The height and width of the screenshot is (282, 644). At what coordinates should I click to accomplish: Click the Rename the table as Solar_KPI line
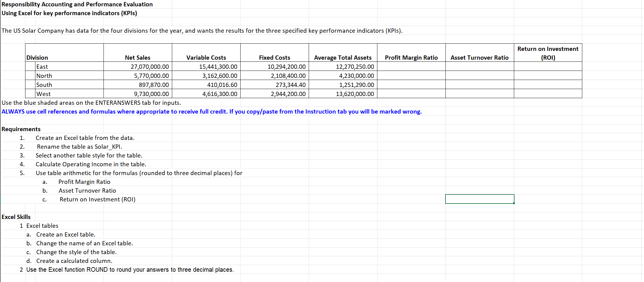pos(79,147)
